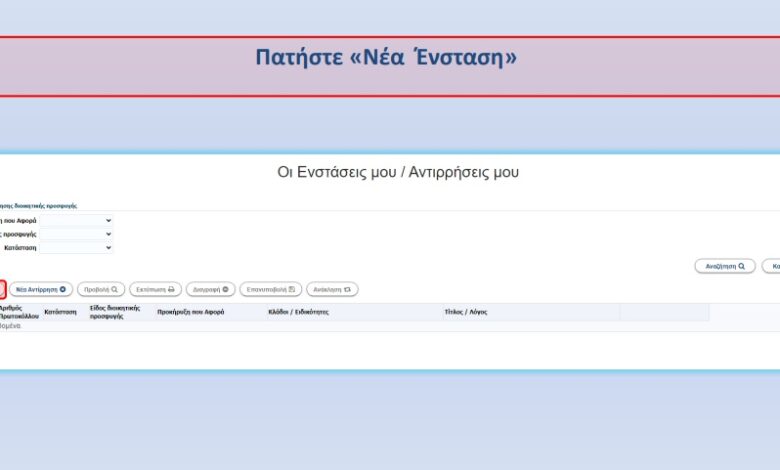Click the printer icon on Εκτύπωση
The height and width of the screenshot is (470, 780).
point(171,289)
